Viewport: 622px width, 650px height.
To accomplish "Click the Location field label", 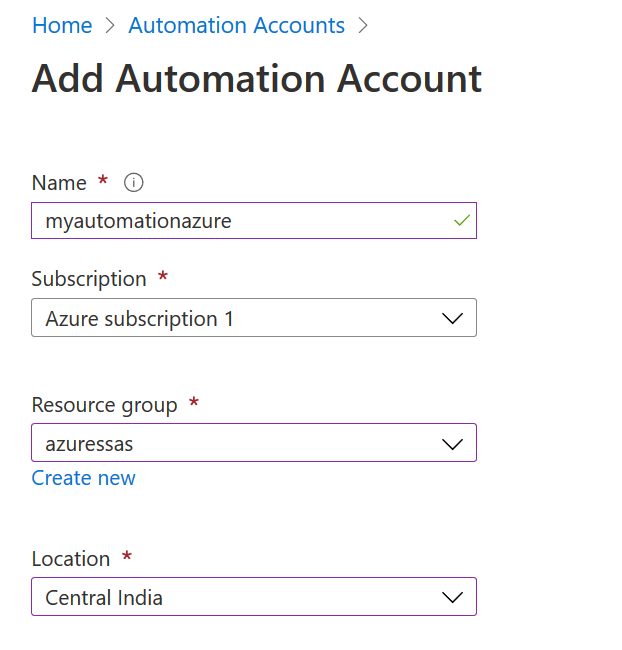I will tap(70, 559).
